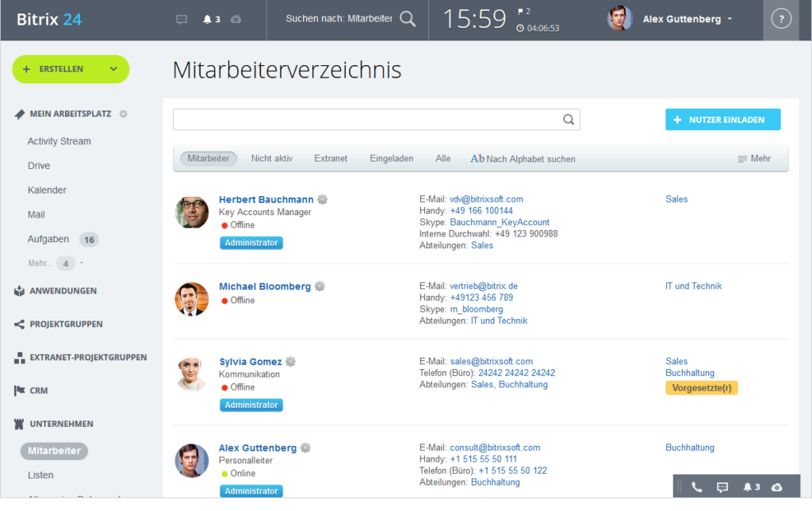Open Activity Stream in sidebar

click(x=59, y=141)
